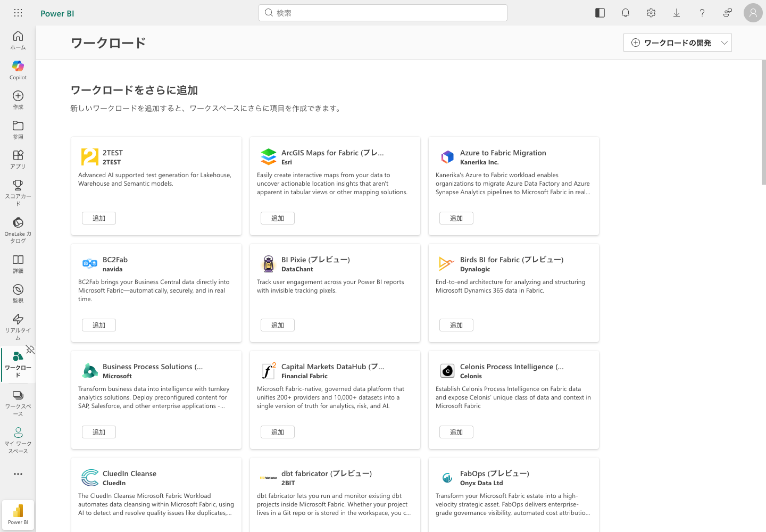Viewport: 766px width, 532px height.
Task: Click the page vertical scrollbar
Action: [763, 122]
